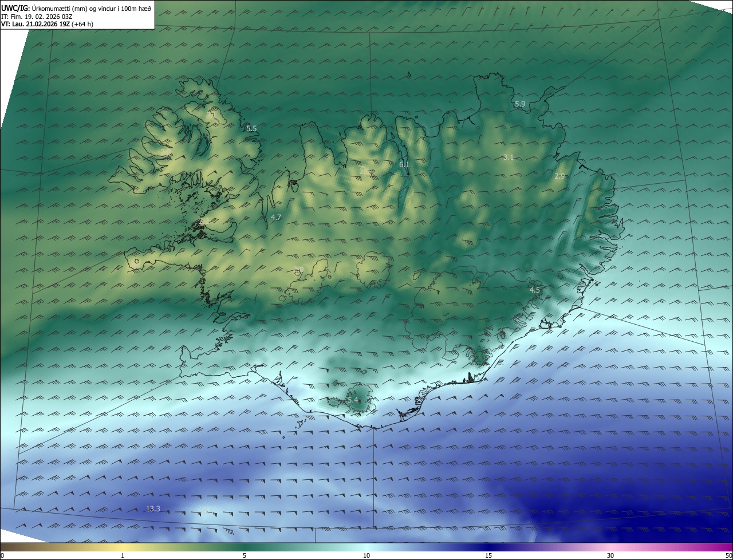Click the 6.1 value label on the map

[x=404, y=164]
